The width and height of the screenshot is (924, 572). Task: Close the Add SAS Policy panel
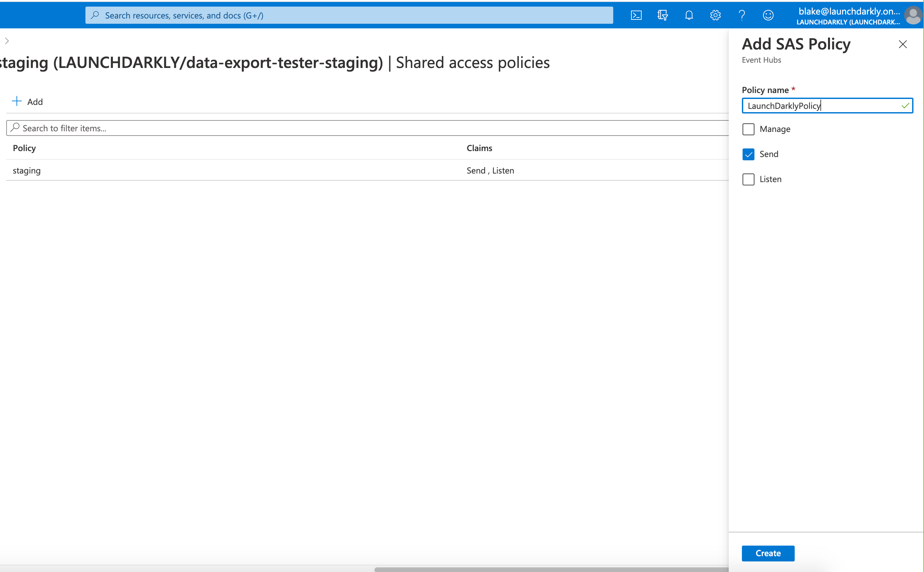[903, 44]
